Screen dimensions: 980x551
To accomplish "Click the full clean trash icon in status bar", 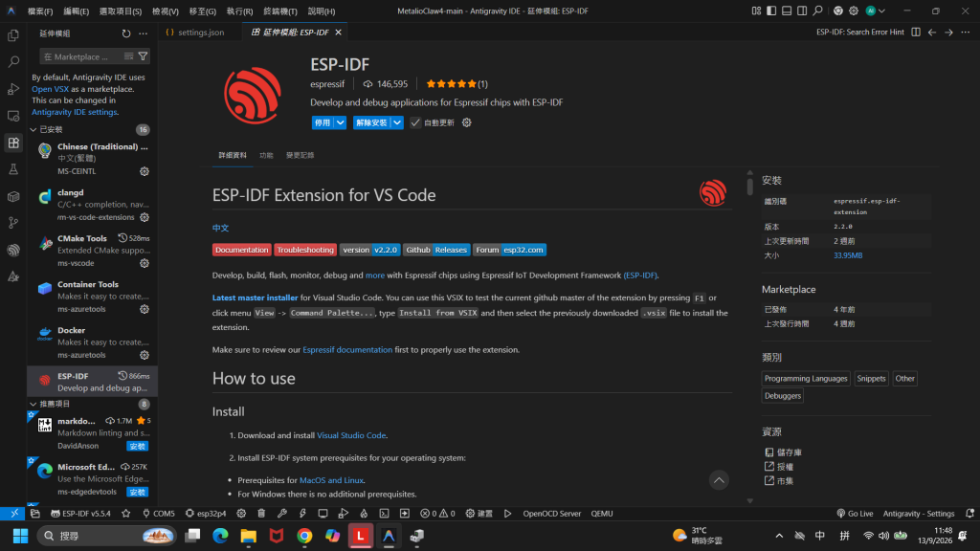I will click(x=261, y=514).
